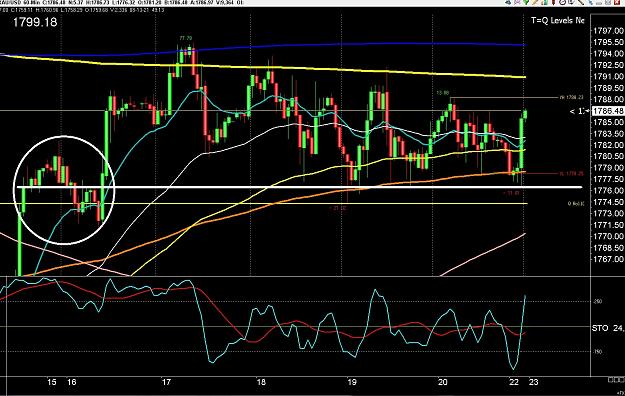Click the 1774.50 price axis label
Viewport: 625px width, 396px height.
point(608,202)
